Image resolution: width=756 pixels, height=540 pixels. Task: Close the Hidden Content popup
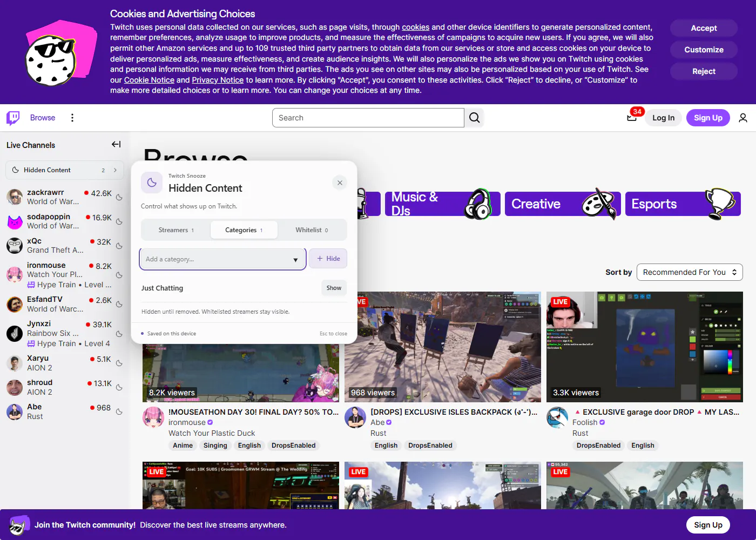click(340, 183)
